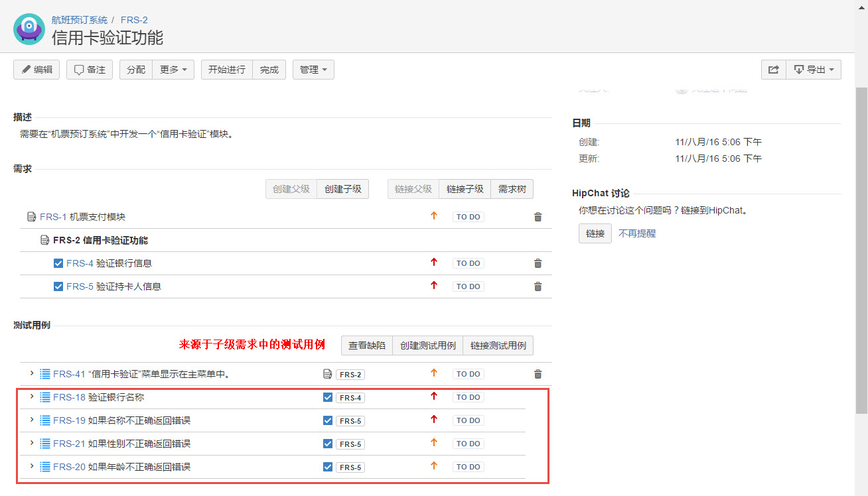Click the checkbox icon in FRS-20 row
868x496 pixels.
point(327,467)
